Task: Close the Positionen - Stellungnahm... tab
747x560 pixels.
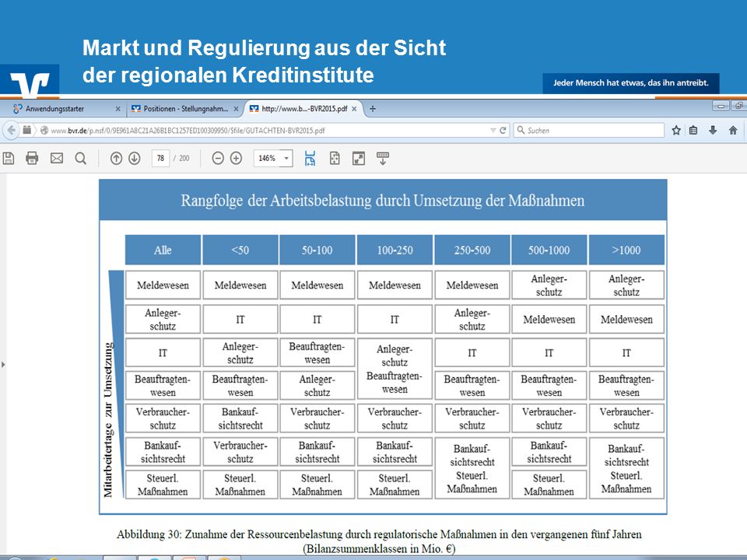Action: tap(236, 109)
